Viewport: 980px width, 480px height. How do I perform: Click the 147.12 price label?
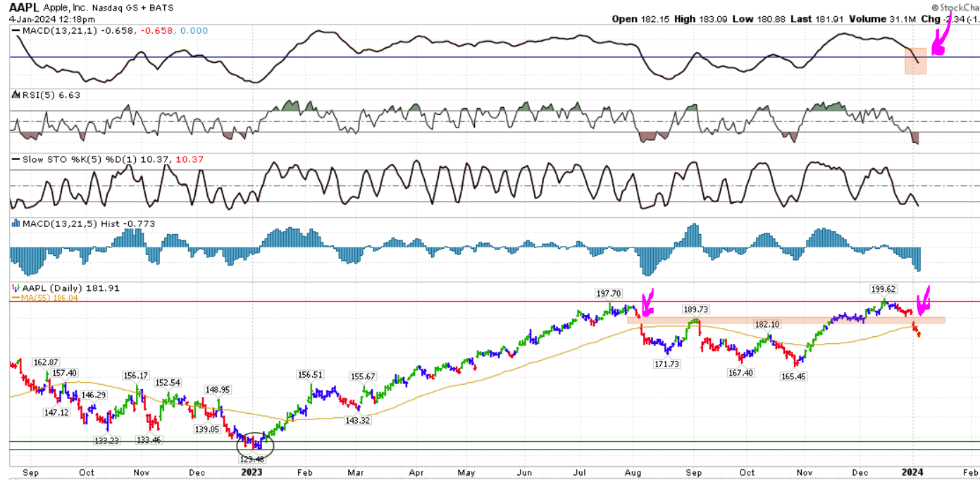pyautogui.click(x=56, y=412)
